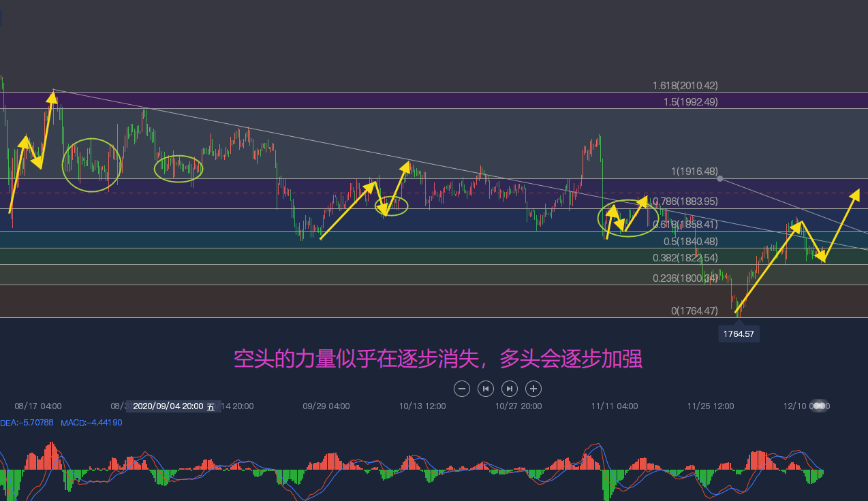Image resolution: width=868 pixels, height=501 pixels.
Task: Zoom in the chart with plus button
Action: pyautogui.click(x=533, y=389)
